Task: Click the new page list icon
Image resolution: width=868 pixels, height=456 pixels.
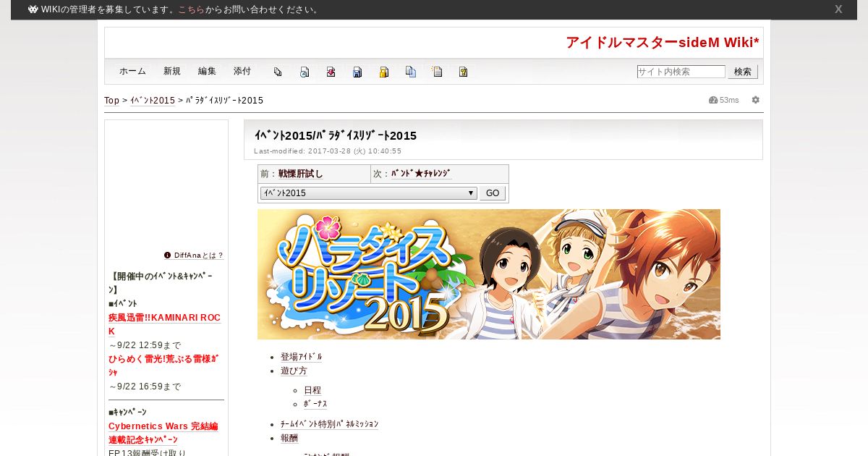Action: tap(437, 72)
